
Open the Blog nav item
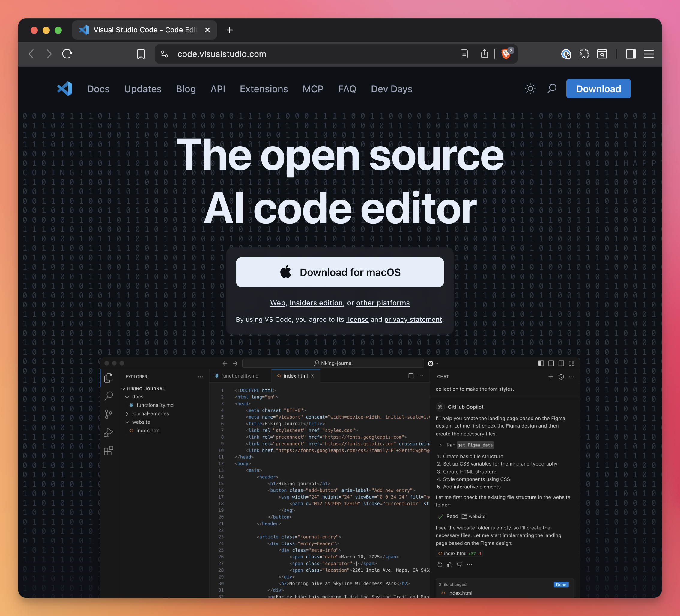(x=186, y=89)
